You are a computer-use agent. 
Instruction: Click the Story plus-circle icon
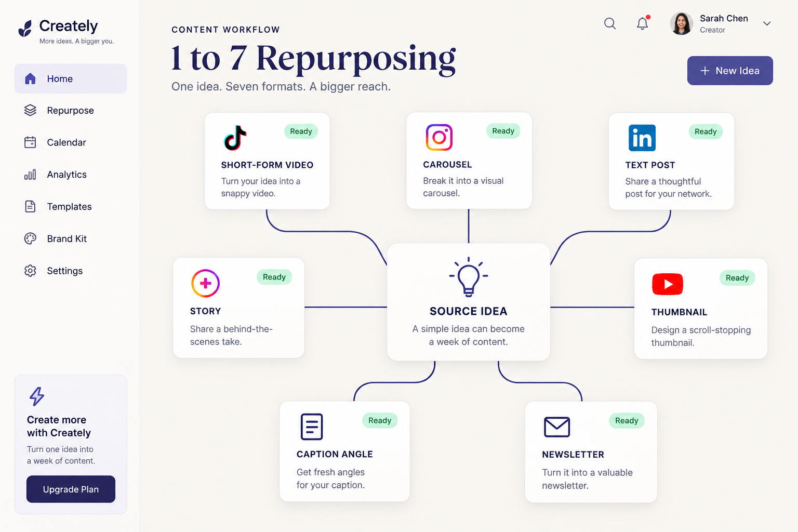[x=206, y=283]
